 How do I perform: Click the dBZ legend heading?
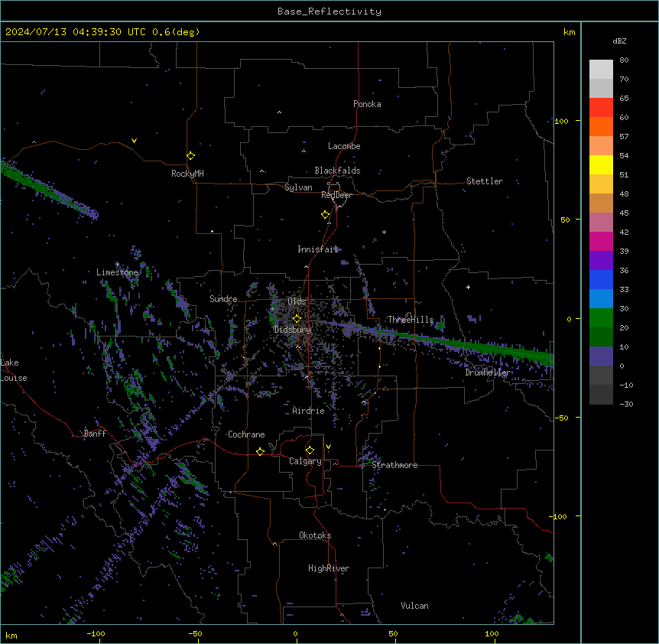[x=619, y=41]
